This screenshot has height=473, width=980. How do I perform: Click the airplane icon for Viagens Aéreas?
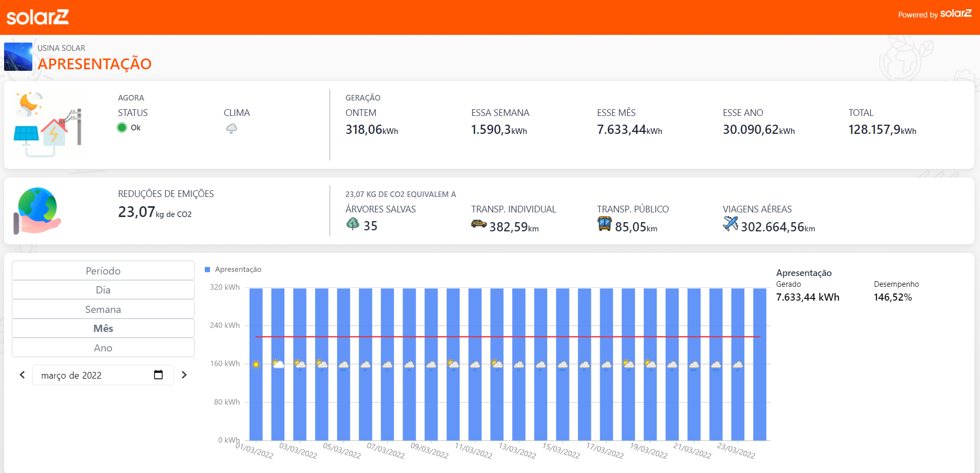coord(730,224)
